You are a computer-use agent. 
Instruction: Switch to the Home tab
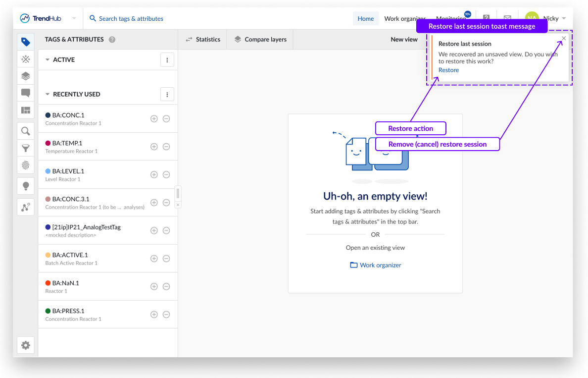365,19
